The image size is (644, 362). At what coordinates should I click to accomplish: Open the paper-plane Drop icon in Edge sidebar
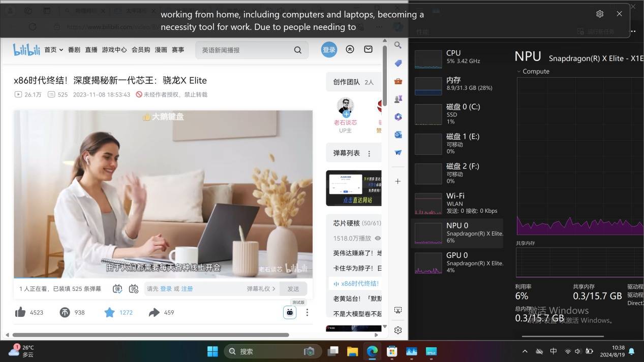398,152
